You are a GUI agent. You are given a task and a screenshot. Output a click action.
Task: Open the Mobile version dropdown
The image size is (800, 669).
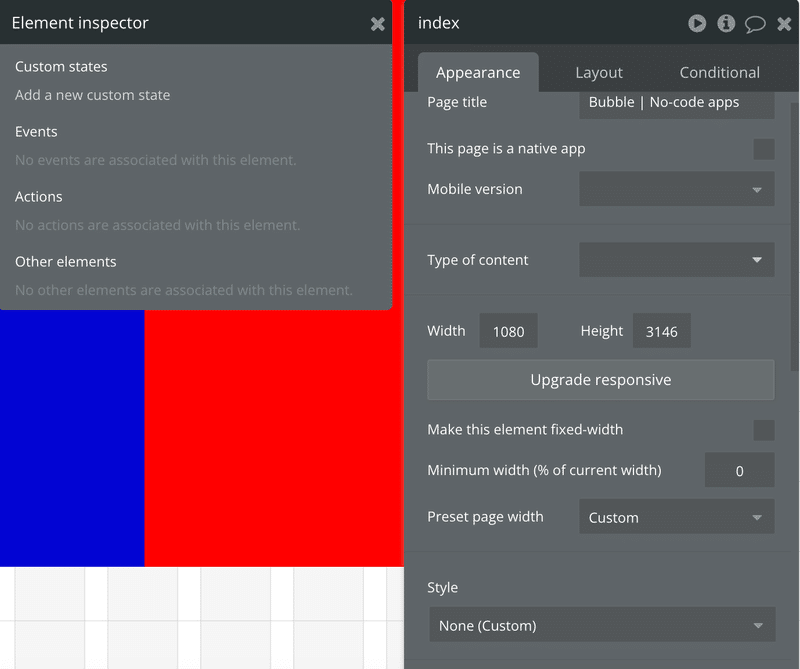(x=677, y=189)
